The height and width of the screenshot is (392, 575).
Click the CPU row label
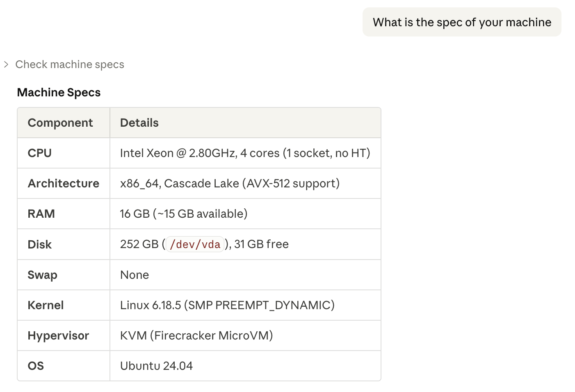[40, 153]
